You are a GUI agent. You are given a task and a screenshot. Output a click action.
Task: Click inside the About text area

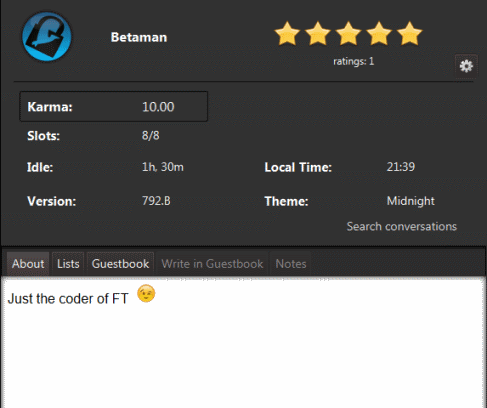(x=243, y=343)
